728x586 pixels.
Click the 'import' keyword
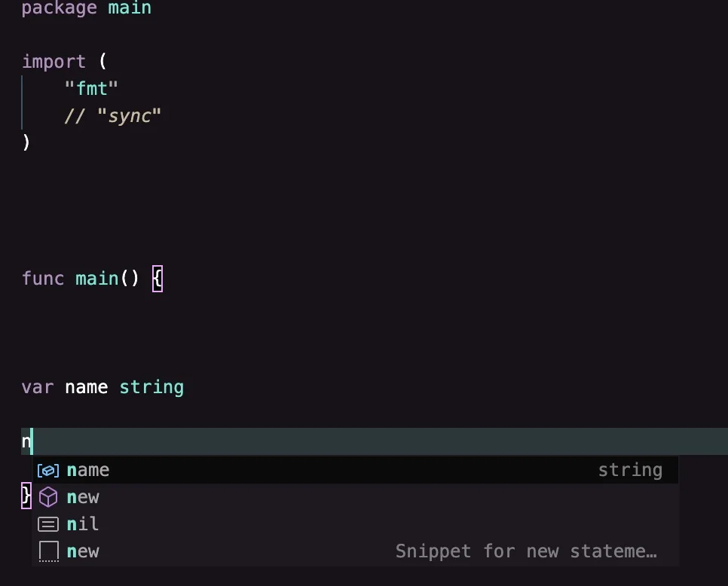click(54, 62)
